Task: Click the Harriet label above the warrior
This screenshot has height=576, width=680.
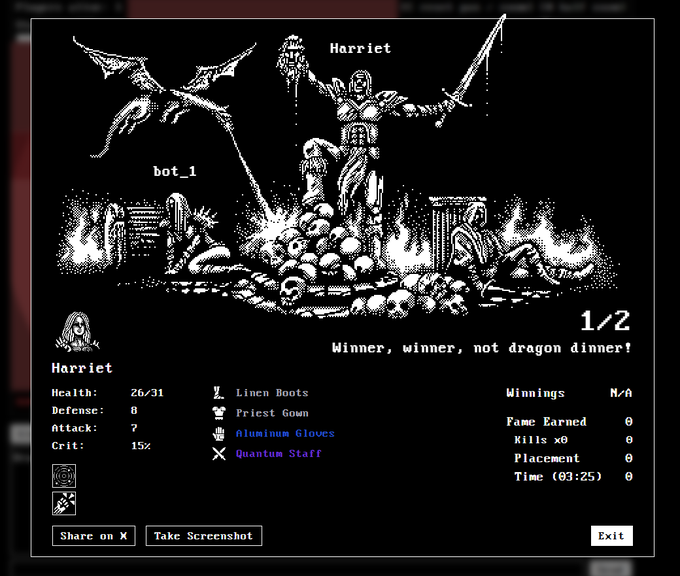Action: click(x=360, y=48)
